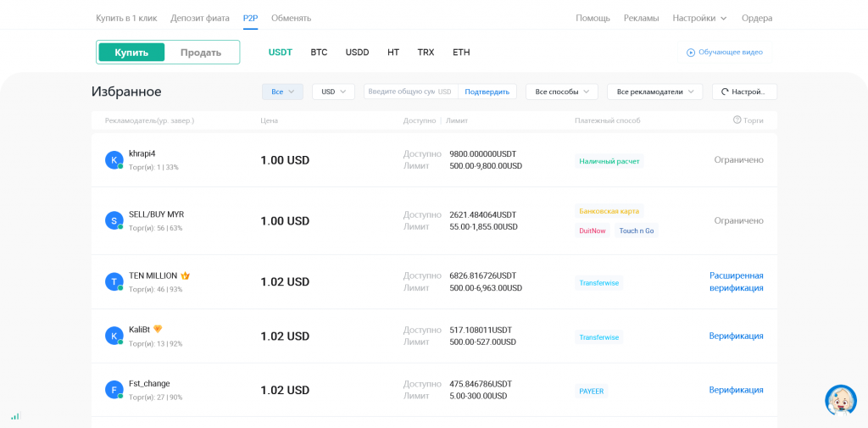Click the help icon beside Торги header

point(737,120)
